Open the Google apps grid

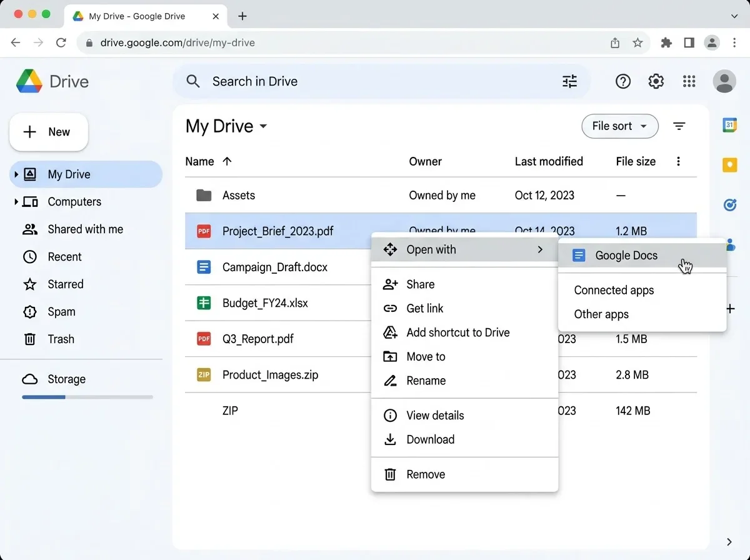[689, 81]
